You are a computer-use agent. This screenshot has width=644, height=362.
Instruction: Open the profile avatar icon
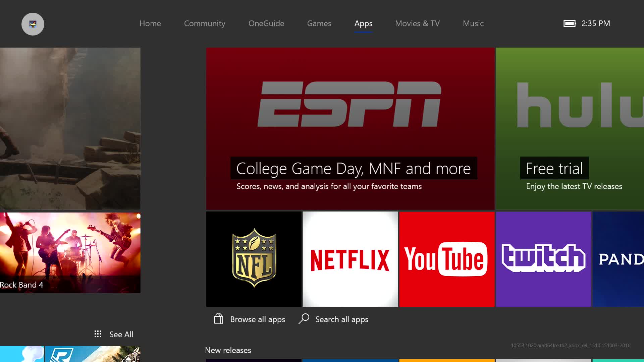pos(33,24)
